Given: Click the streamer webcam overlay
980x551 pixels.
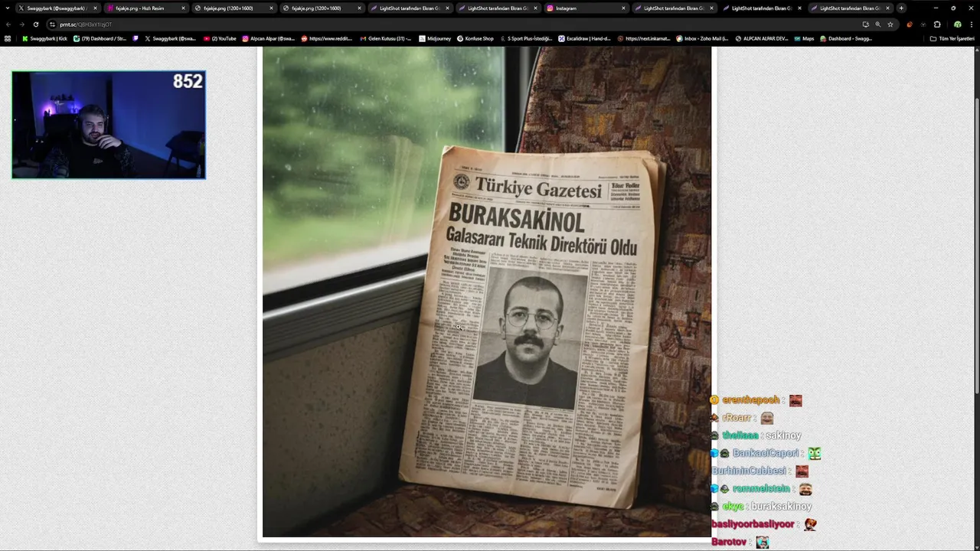Looking at the screenshot, I should [109, 126].
